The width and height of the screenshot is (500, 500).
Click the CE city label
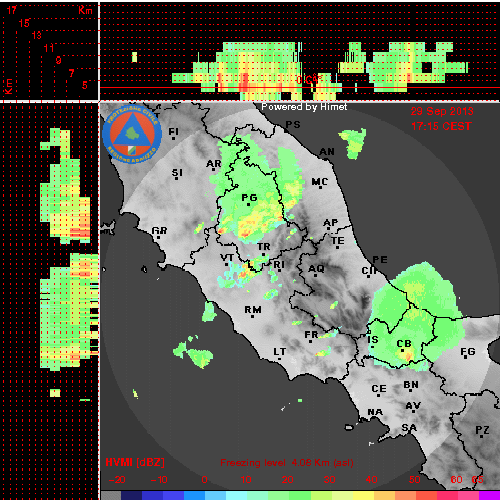[x=379, y=389]
